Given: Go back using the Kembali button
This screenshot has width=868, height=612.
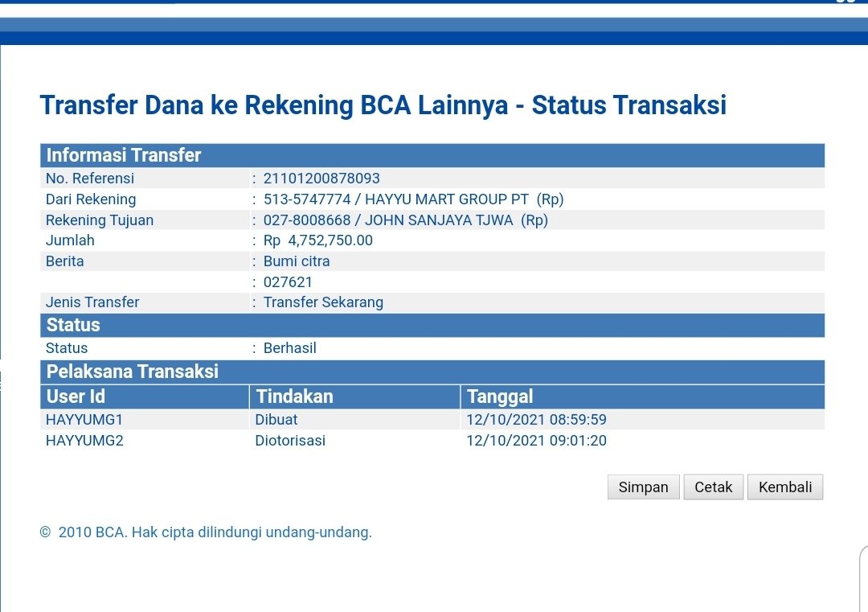Looking at the screenshot, I should pos(785,487).
